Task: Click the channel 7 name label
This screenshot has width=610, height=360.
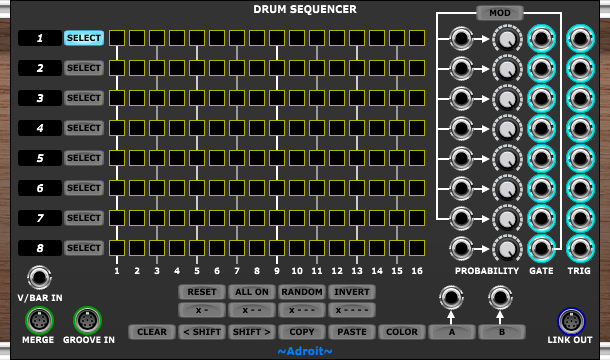Action: click(x=40, y=218)
